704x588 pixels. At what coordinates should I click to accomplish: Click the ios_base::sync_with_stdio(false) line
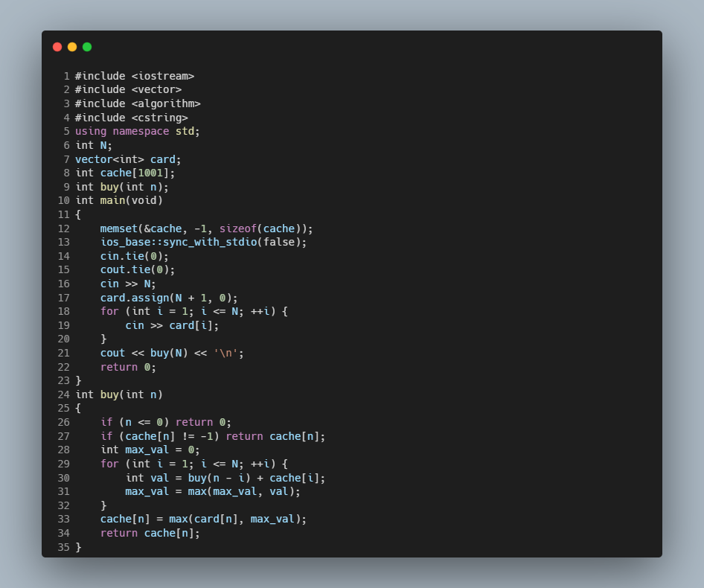(x=203, y=242)
